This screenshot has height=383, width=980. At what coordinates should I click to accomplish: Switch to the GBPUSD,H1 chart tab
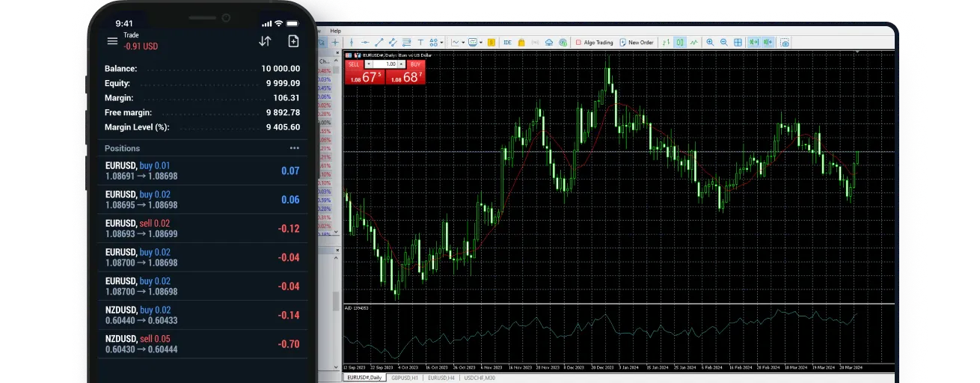pyautogui.click(x=405, y=378)
